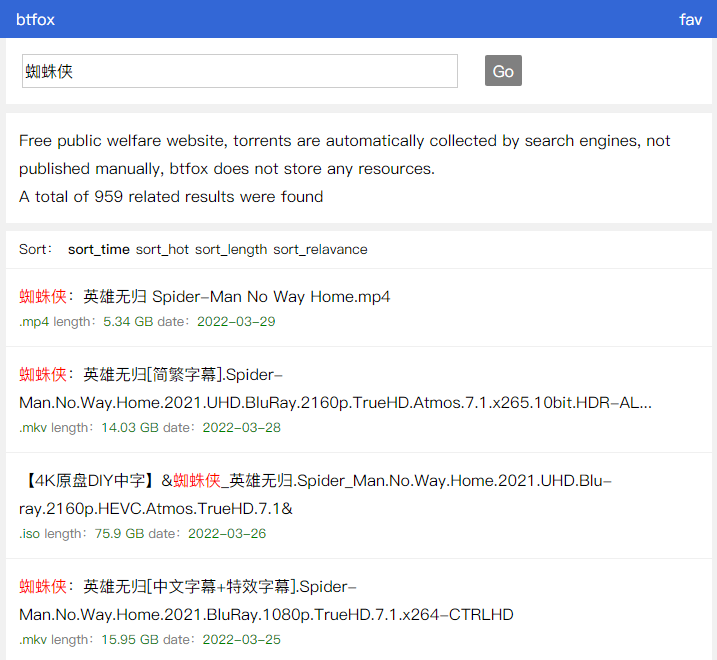Select the 5.34 GB length value
This screenshot has height=660, width=717.
(128, 322)
